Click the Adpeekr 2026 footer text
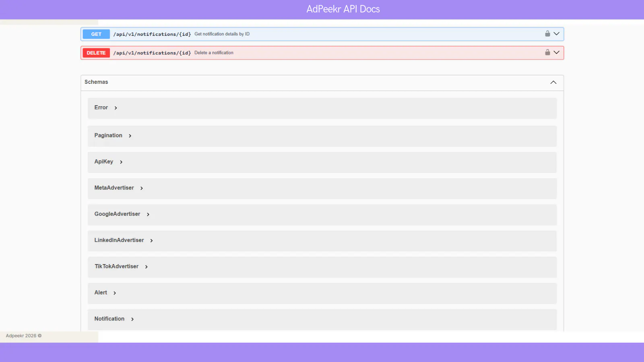 pyautogui.click(x=24, y=335)
